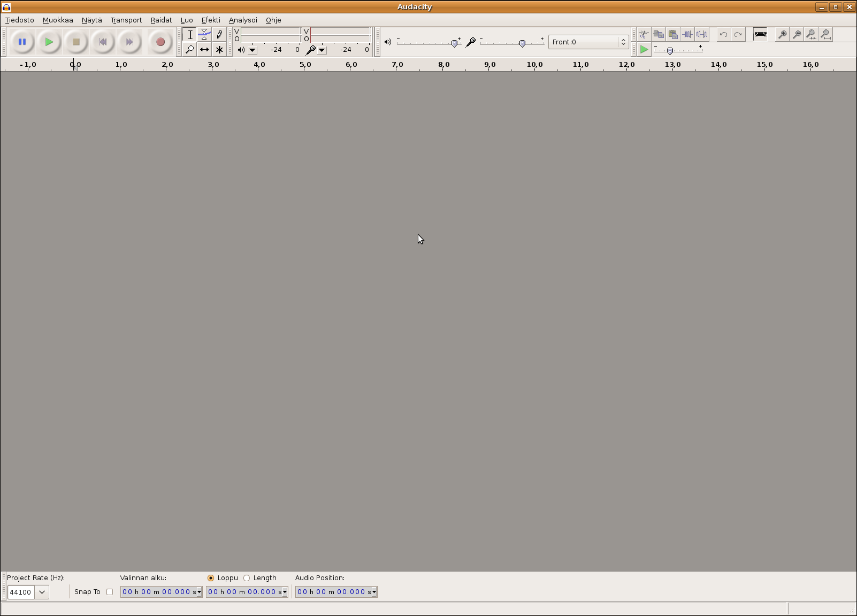857x616 pixels.
Task: Select the Loppu radio button
Action: [x=211, y=578]
